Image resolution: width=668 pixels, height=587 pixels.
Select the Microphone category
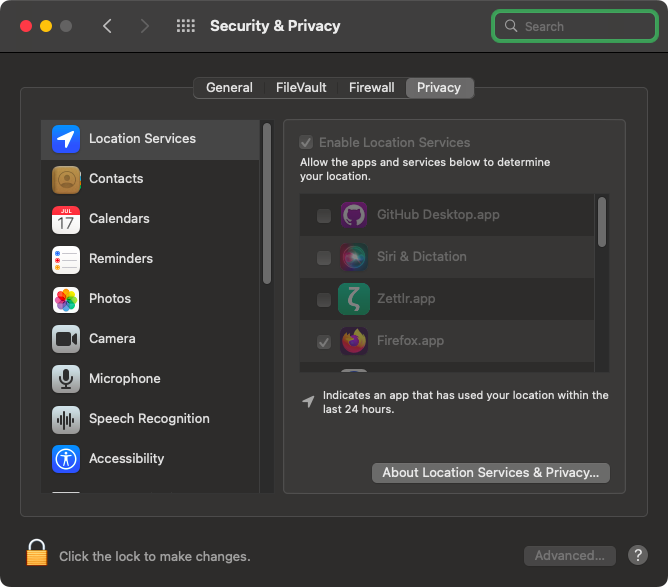(x=124, y=379)
